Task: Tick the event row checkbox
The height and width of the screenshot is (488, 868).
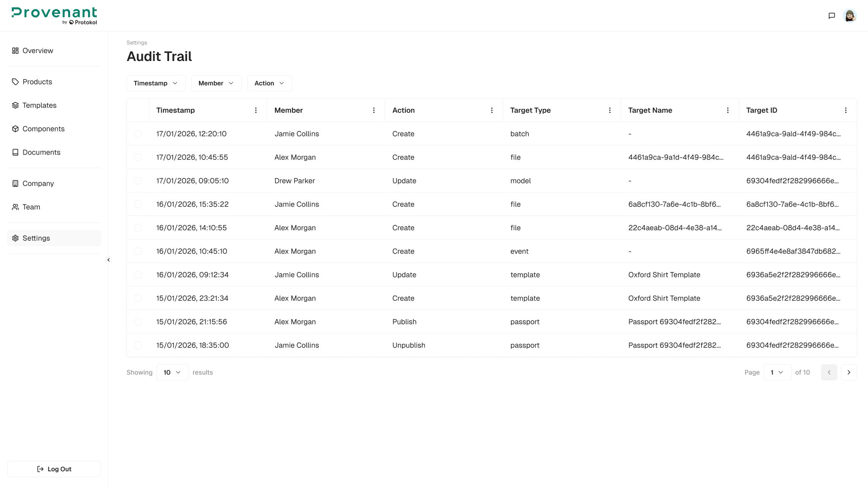Action: click(x=138, y=251)
